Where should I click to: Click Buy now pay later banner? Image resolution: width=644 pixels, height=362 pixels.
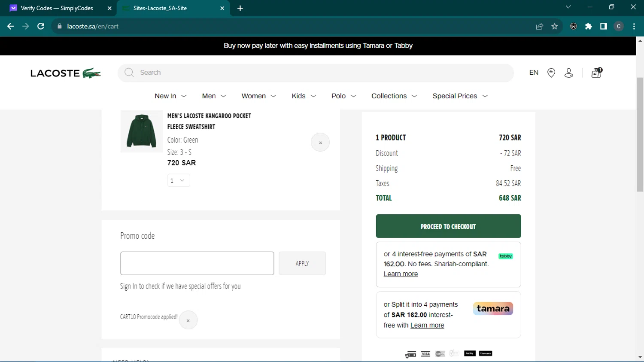[x=318, y=46]
